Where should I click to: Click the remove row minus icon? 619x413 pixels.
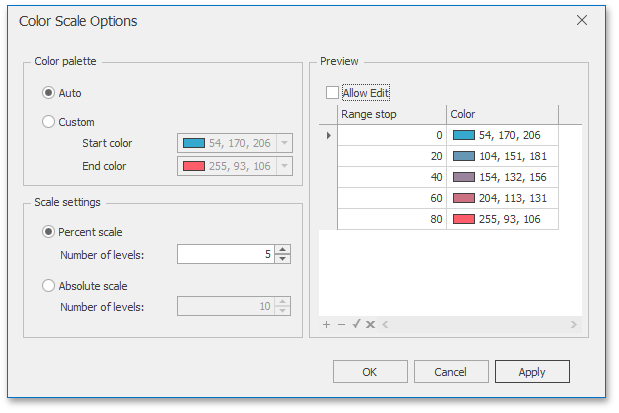[x=340, y=324]
